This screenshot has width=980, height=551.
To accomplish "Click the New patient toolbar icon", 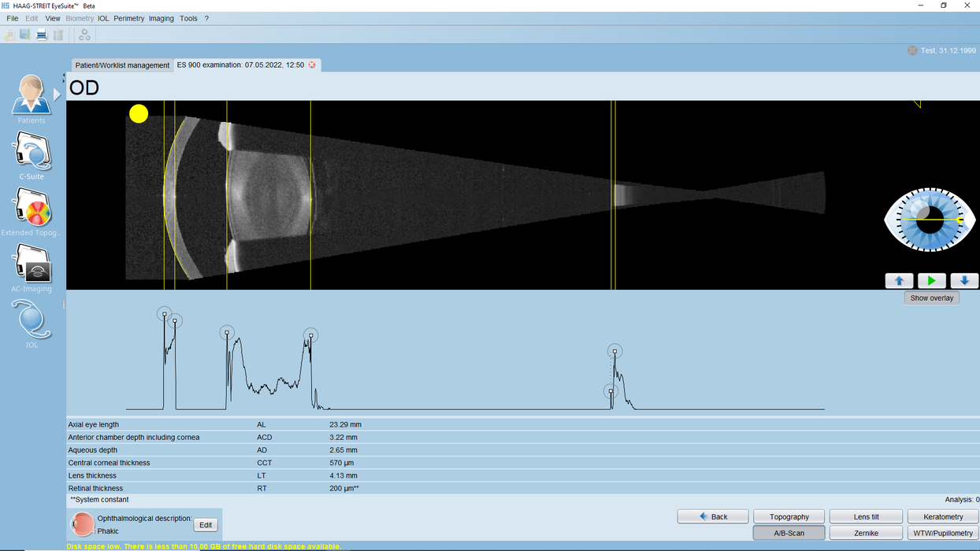I will 9,35.
